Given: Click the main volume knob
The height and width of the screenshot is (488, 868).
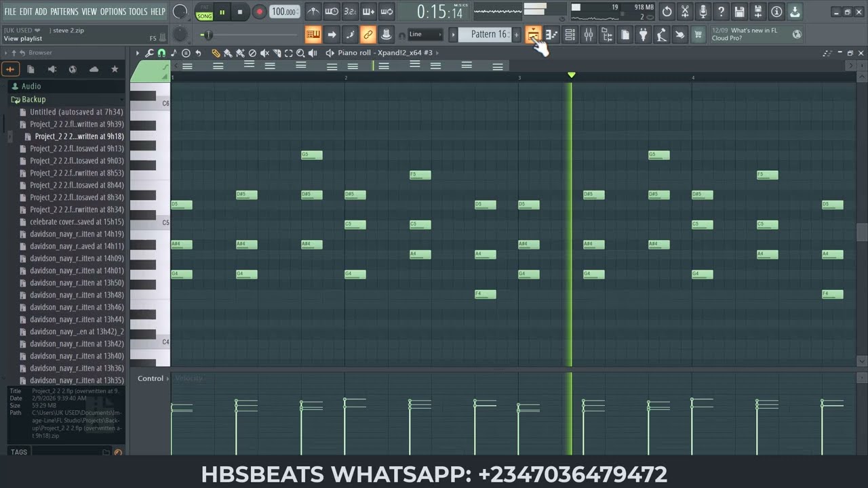Looking at the screenshot, I should click(x=180, y=12).
